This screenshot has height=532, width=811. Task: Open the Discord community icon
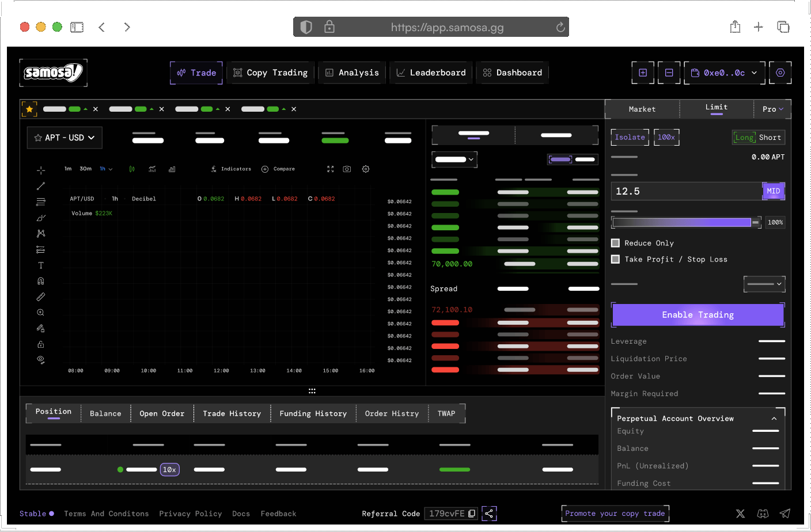point(763,514)
